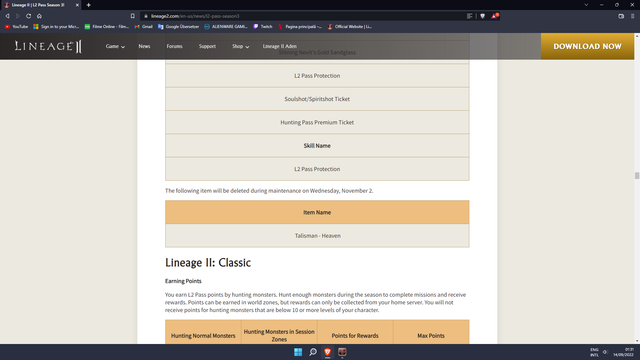Select the Lineage II L2 Pass Season tab

pos(40,5)
